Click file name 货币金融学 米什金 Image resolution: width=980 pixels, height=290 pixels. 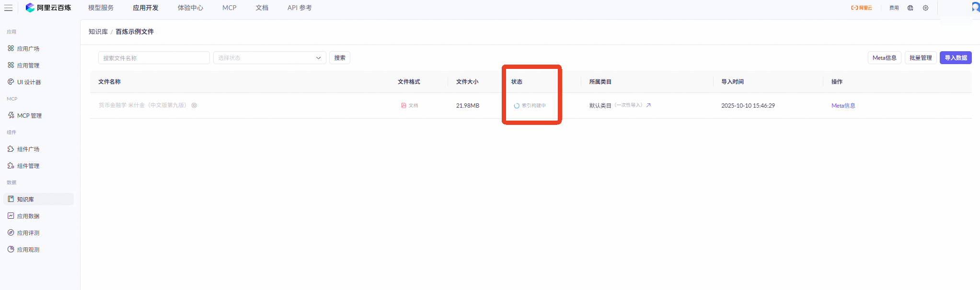click(x=143, y=105)
